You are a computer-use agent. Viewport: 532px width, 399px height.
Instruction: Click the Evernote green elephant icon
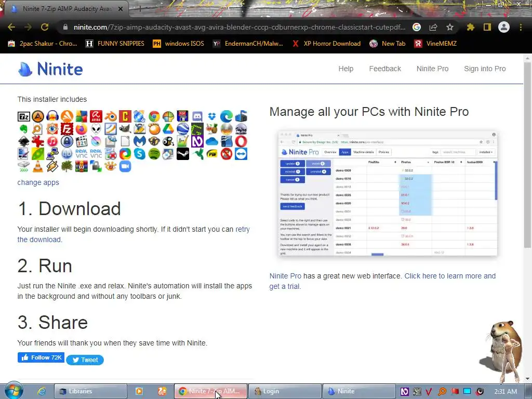pos(24,129)
